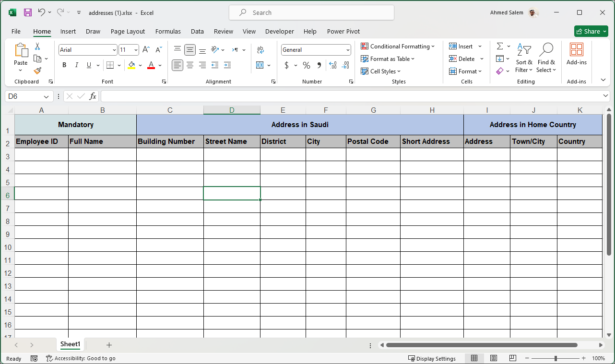The height and width of the screenshot is (364, 615).
Task: Click the Cut scissors icon
Action: click(x=37, y=47)
